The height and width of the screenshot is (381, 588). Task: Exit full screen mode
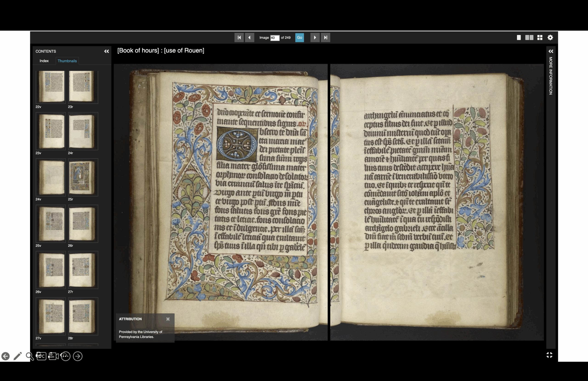click(549, 355)
